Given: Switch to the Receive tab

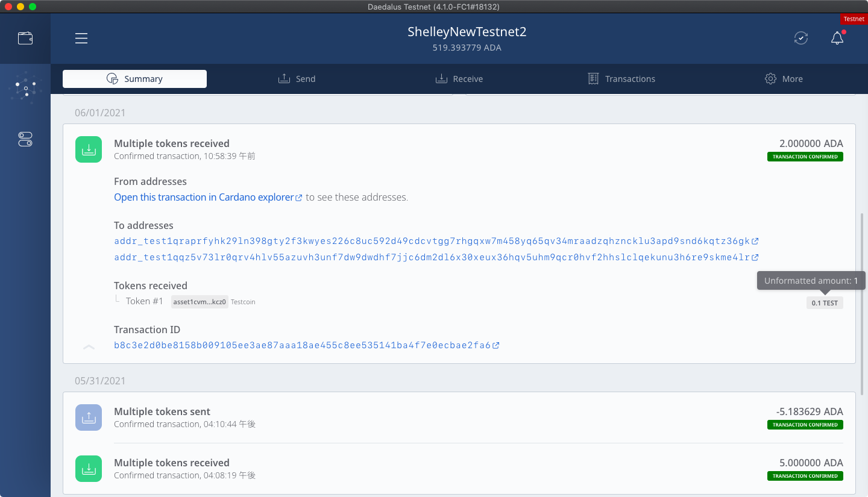Looking at the screenshot, I should coord(459,79).
